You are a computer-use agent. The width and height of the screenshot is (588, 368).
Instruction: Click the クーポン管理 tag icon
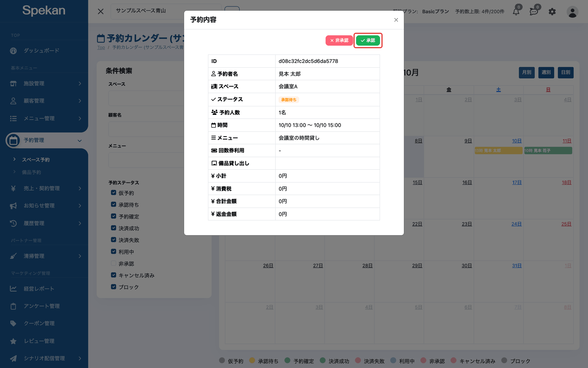[13, 323]
